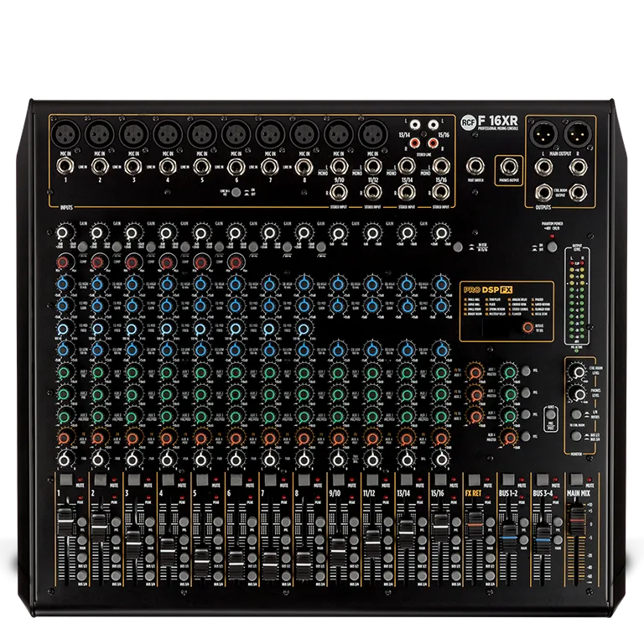Select the FX to AUX 3 knob
Image resolution: width=644 pixels, height=644 pixels.
(475, 416)
